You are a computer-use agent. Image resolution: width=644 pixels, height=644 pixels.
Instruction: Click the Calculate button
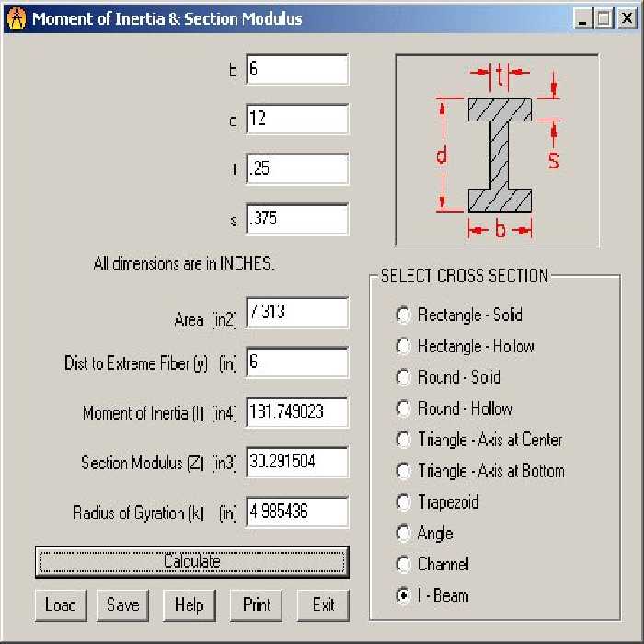coord(192,561)
